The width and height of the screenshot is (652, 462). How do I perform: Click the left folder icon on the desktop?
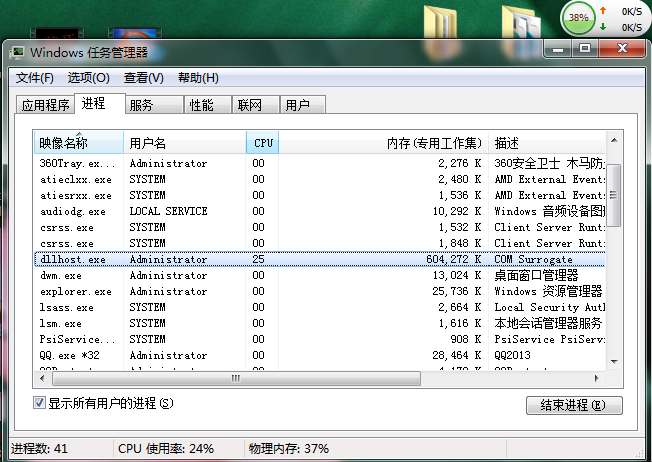point(438,22)
